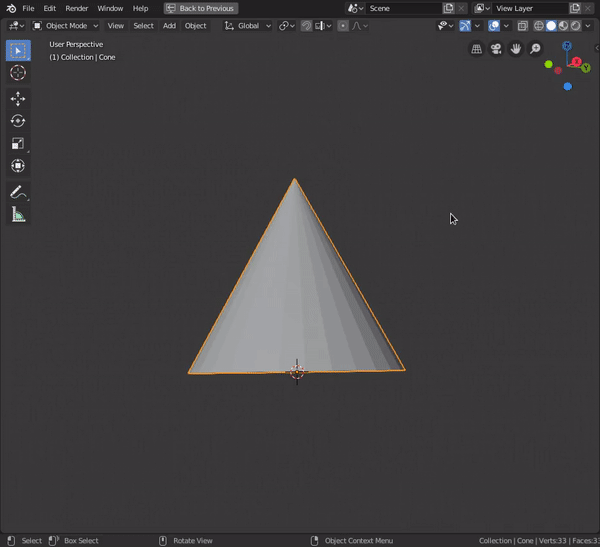Click the view layer browse icon
This screenshot has width=600, height=547.
click(482, 8)
